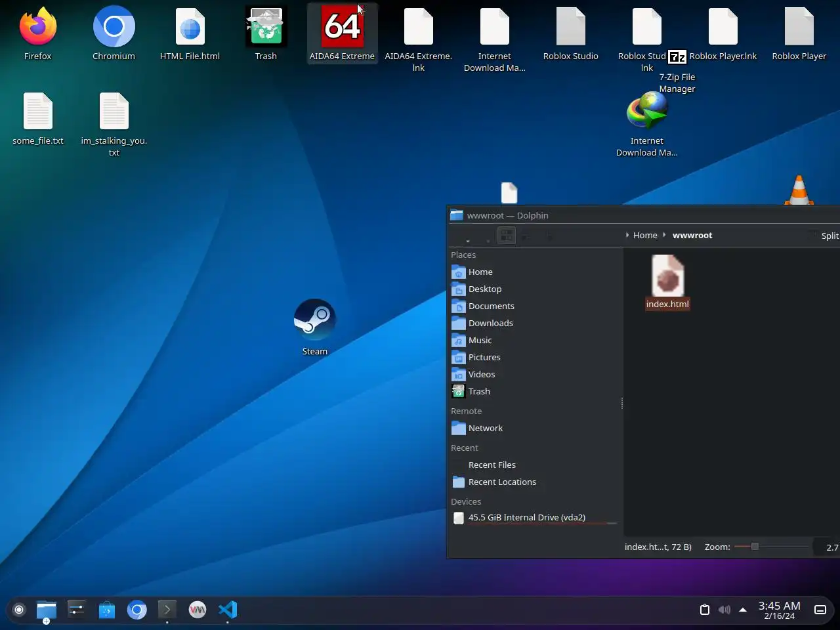The image size is (840, 630).
Task: Open the volume tray icon
Action: click(x=724, y=610)
